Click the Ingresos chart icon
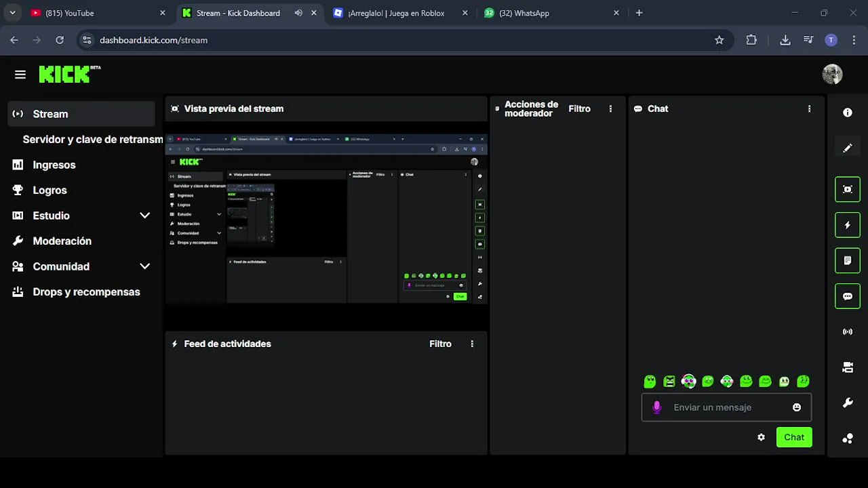 pos(18,165)
